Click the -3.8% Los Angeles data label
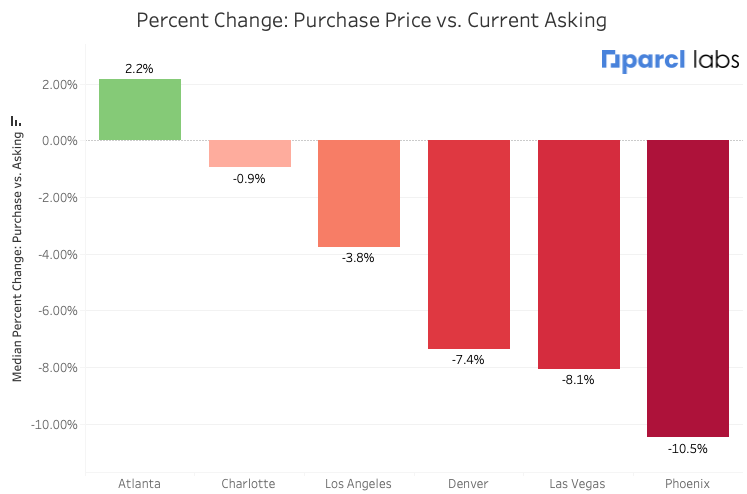The image size is (747, 494). (359, 258)
